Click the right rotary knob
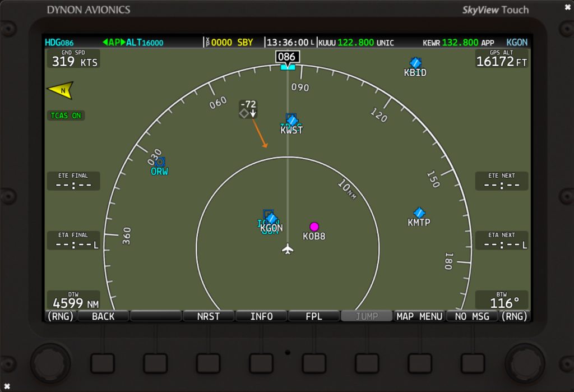 (x=525, y=361)
